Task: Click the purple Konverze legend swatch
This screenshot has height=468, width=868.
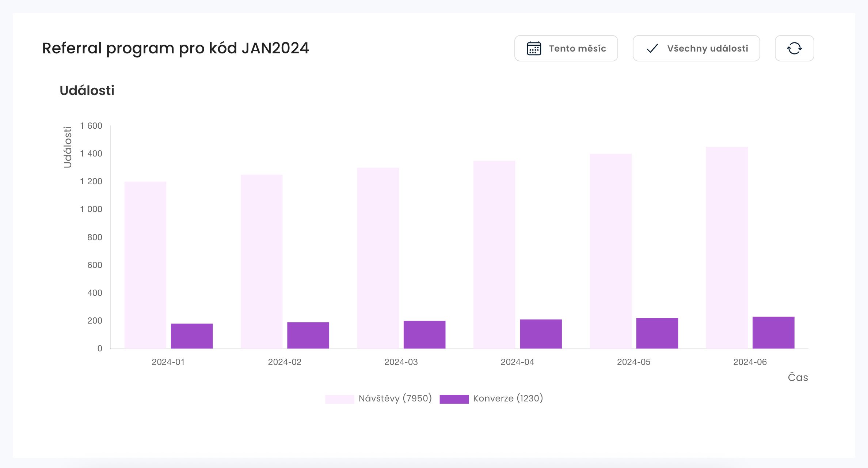Action: [x=454, y=399]
